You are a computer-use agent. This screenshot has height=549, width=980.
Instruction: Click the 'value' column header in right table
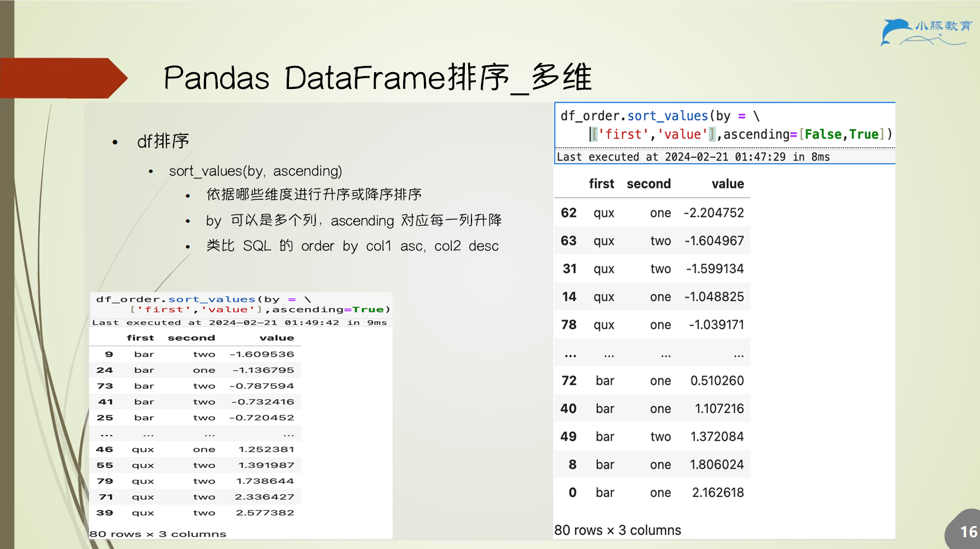tap(727, 184)
